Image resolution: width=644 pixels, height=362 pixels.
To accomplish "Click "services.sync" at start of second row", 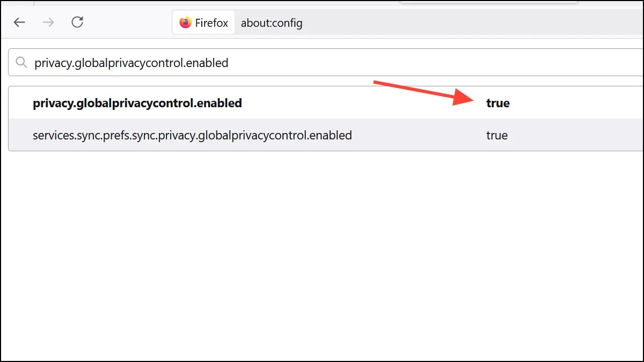I will click(63, 135).
